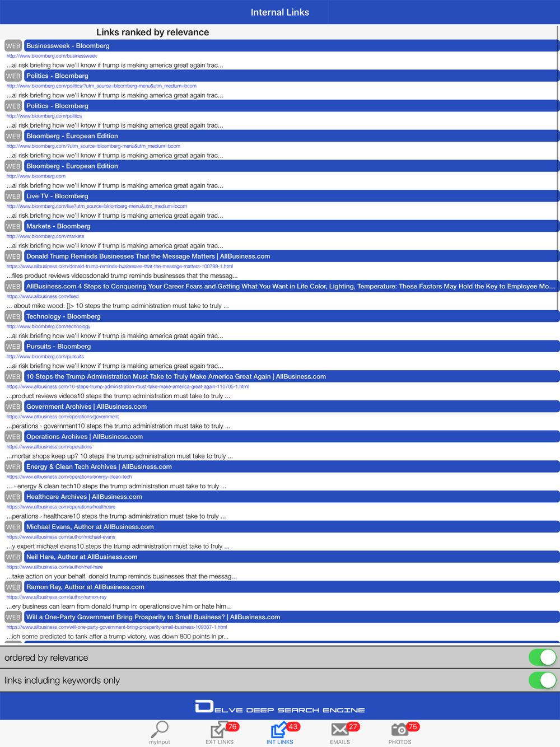
Task: Click WEB badge beside Michael Evans, Author
Action: tap(13, 527)
